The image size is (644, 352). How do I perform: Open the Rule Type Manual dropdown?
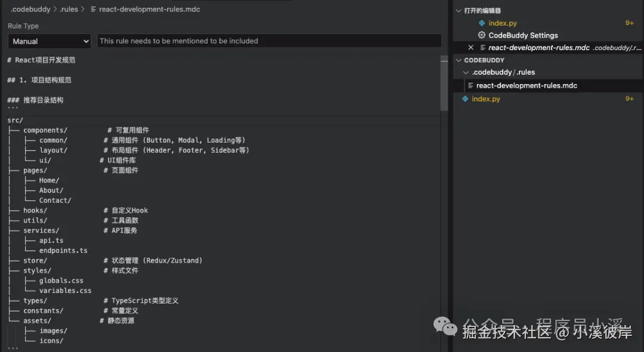click(49, 41)
